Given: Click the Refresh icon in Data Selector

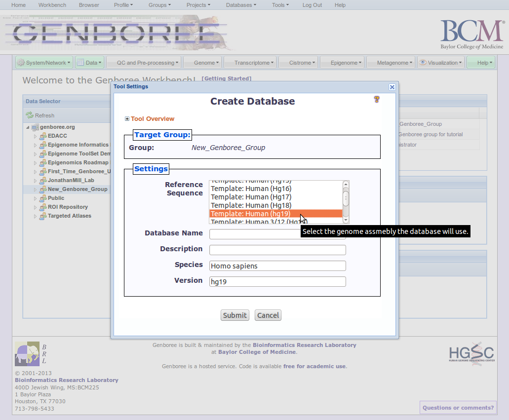Looking at the screenshot, I should [30, 115].
